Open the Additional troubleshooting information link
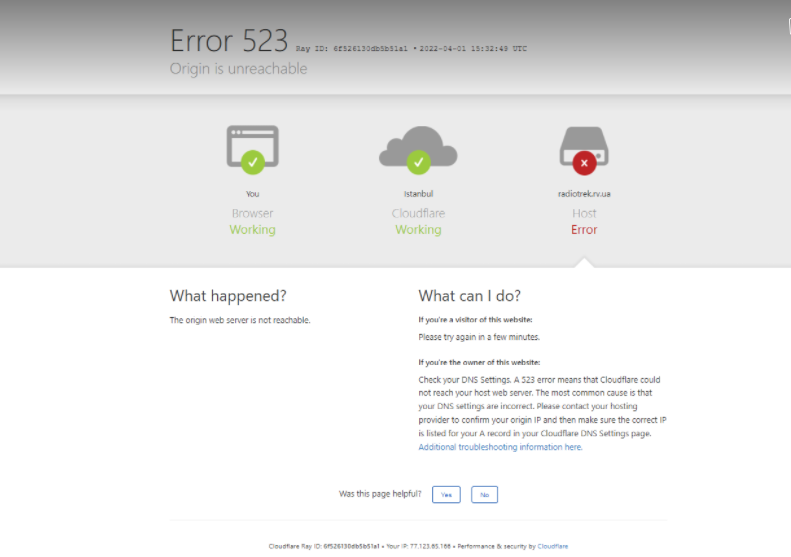791x557 pixels. 500,447
